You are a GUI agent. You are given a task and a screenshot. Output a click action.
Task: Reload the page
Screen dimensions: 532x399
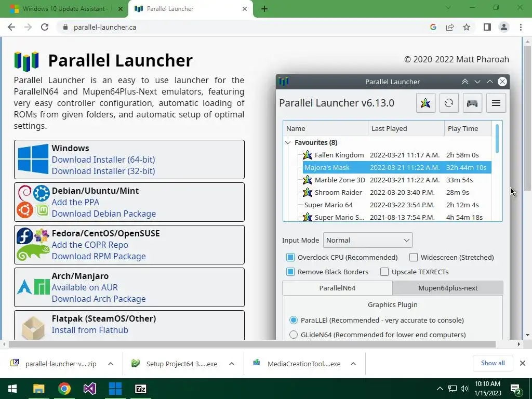pos(45,27)
